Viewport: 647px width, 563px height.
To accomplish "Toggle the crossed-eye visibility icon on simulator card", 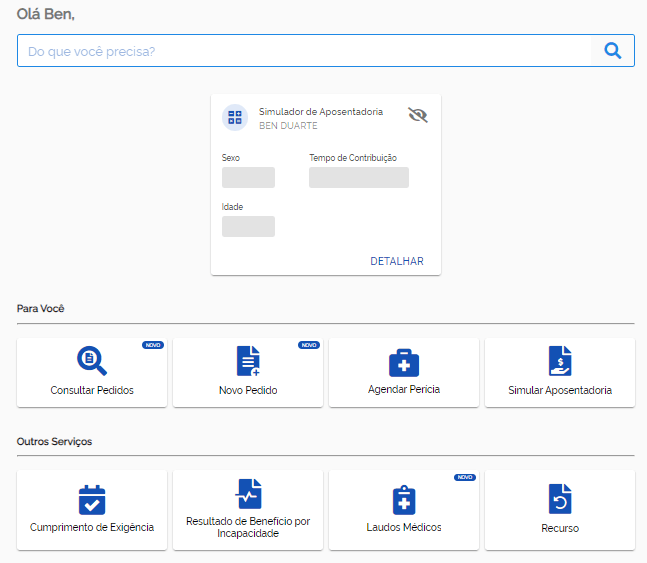I will [x=418, y=115].
